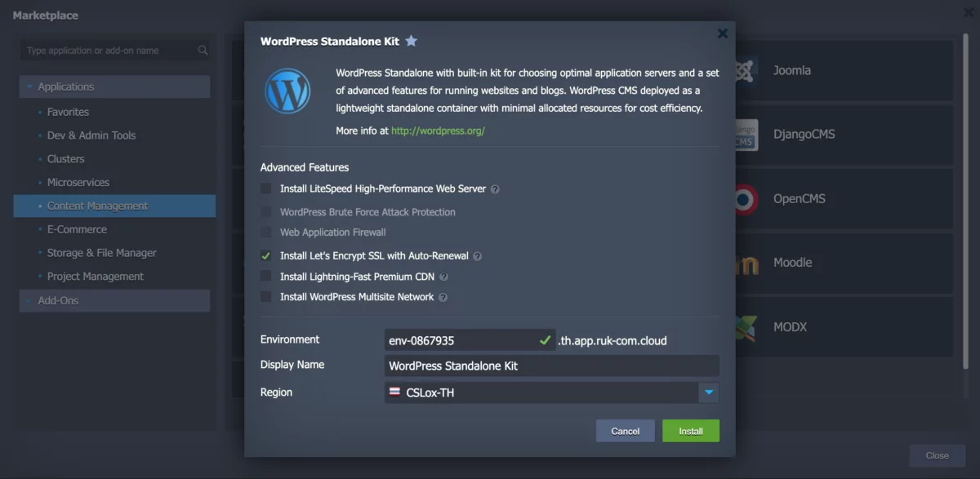Uncheck Install Let's Encrypt SSL with Auto-Renewal

pos(266,255)
